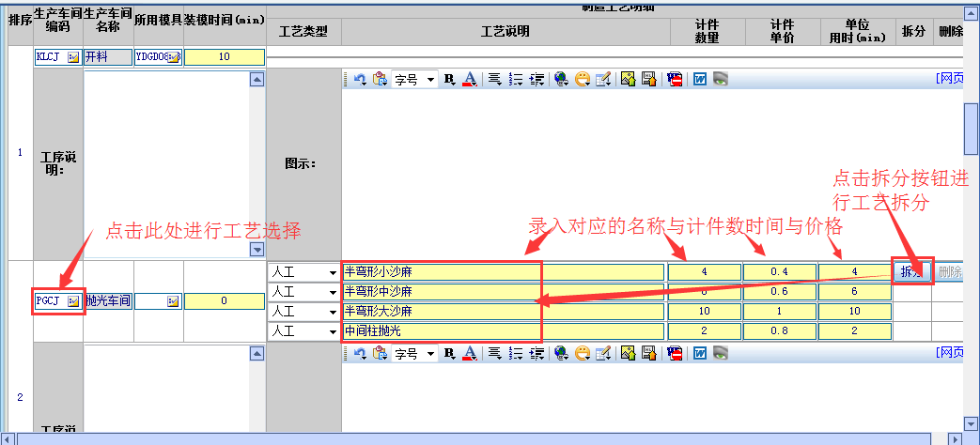Screen dimensions: 980x445
Task: Insert emoticon via smiley icon in top toolbar
Action: tap(583, 80)
